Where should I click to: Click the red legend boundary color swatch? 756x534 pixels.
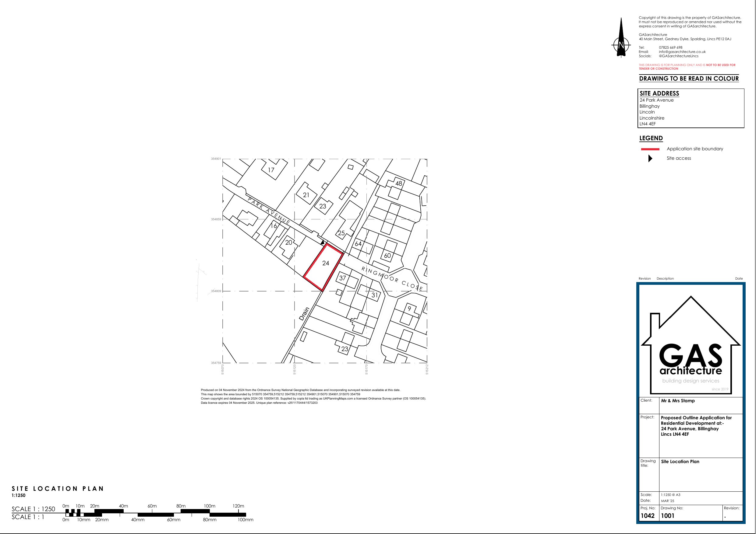[651, 149]
